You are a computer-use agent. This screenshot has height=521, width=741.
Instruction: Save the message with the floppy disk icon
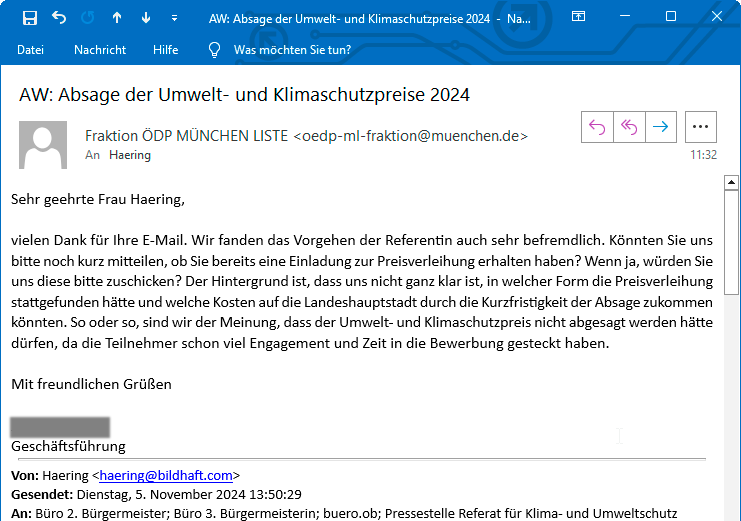[x=30, y=18]
